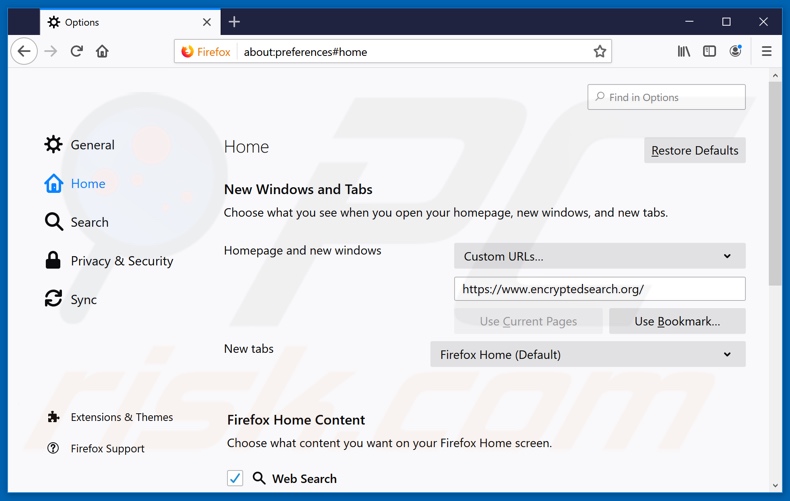Image resolution: width=790 pixels, height=501 pixels.
Task: Click Use Bookmark… button
Action: 677,321
